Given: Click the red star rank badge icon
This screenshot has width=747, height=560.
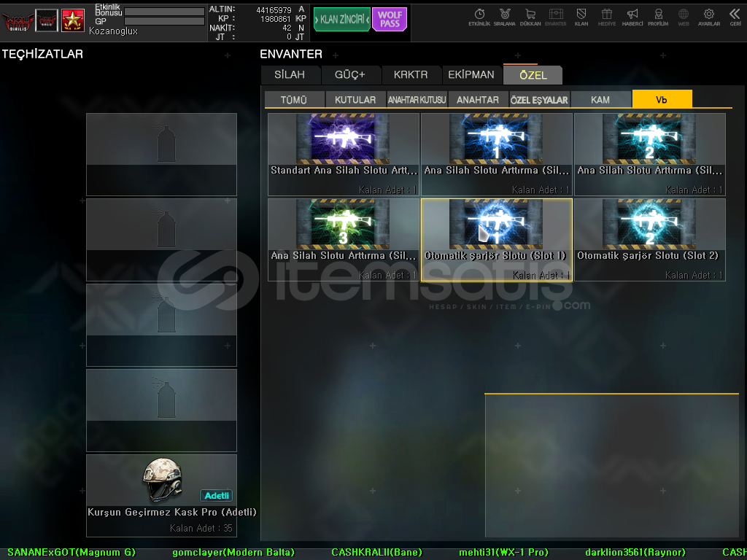Looking at the screenshot, I should pos(73,20).
